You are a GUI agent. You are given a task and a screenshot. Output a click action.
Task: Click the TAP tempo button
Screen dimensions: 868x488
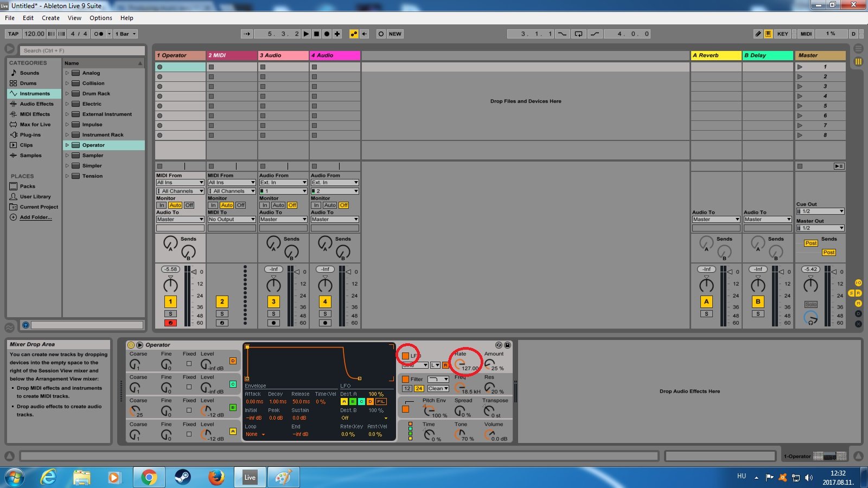14,34
